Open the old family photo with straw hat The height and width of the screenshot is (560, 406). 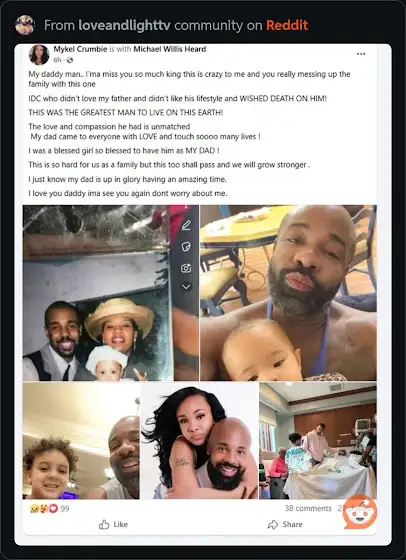click(98, 293)
